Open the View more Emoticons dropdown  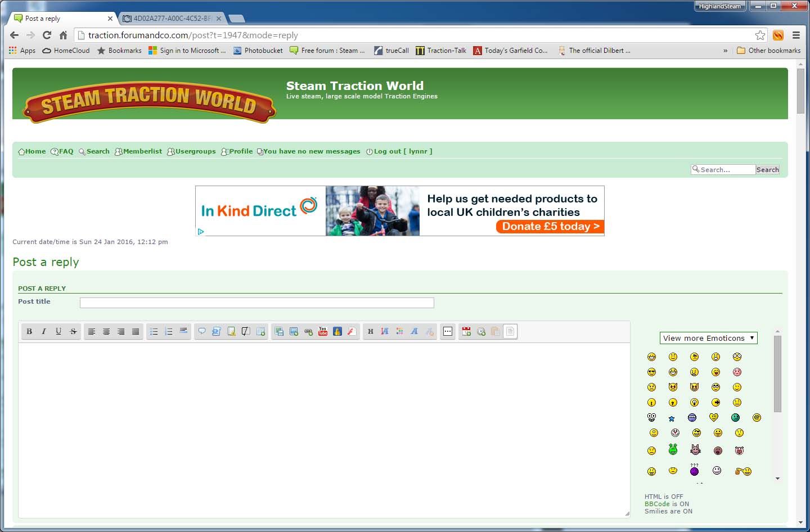pos(708,338)
